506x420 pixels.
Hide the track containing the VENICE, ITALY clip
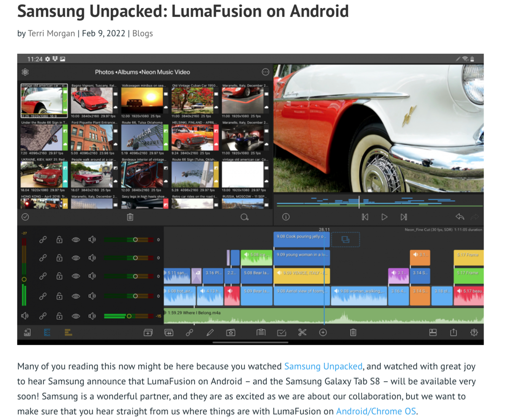(x=75, y=276)
